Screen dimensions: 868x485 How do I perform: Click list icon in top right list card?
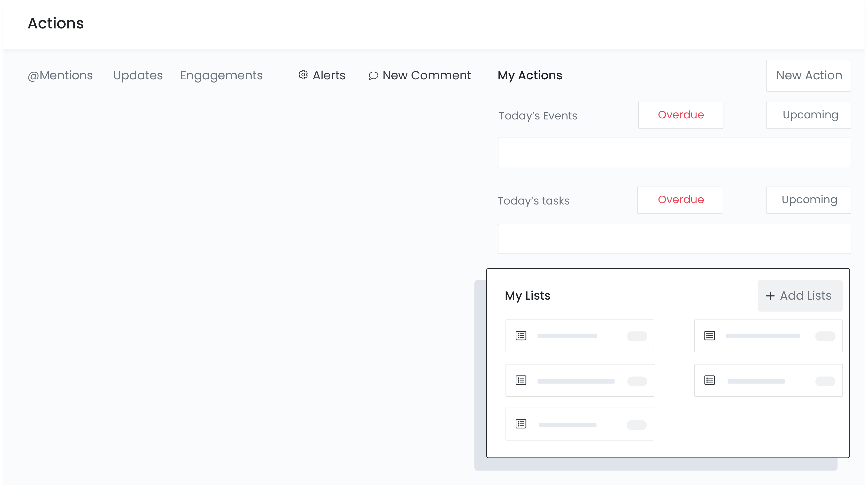click(709, 336)
